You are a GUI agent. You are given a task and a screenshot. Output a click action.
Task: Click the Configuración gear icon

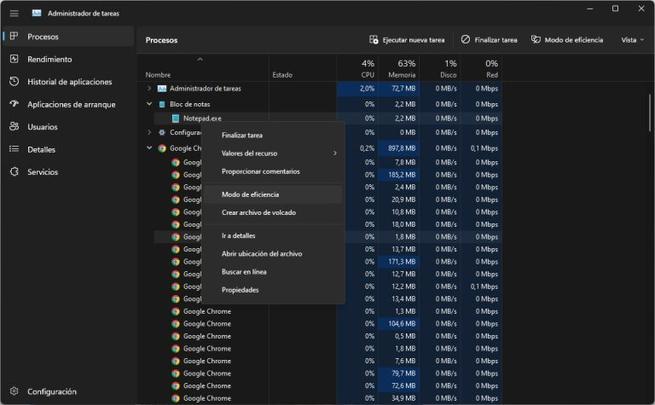[x=14, y=391]
